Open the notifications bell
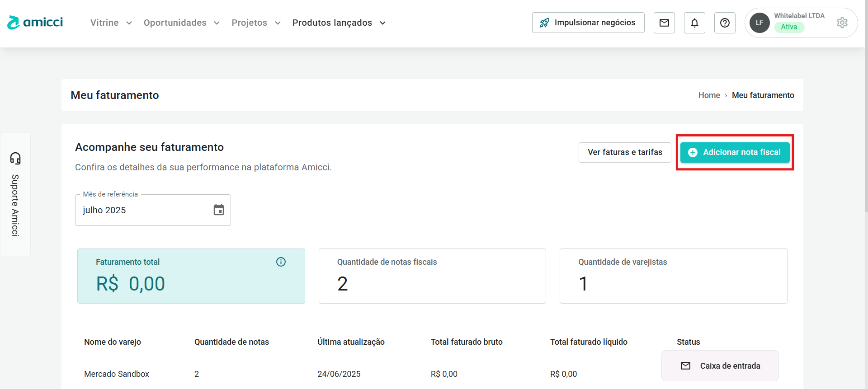The image size is (868, 389). [x=694, y=23]
